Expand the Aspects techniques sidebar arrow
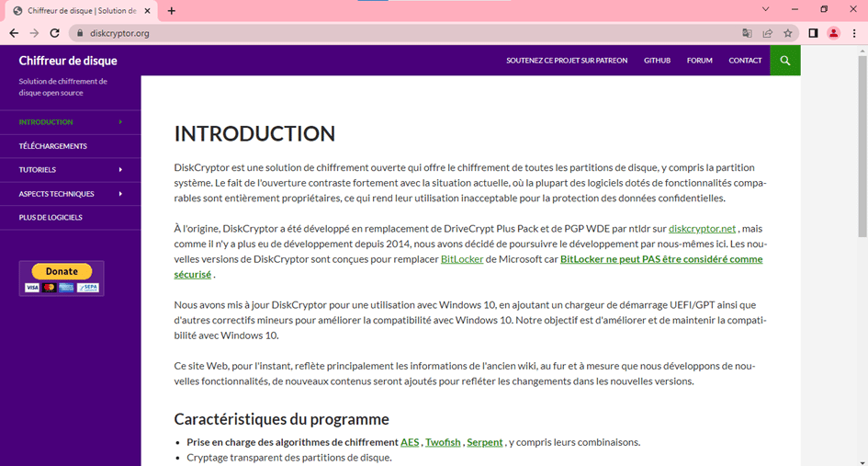The image size is (868, 466). coord(120,194)
